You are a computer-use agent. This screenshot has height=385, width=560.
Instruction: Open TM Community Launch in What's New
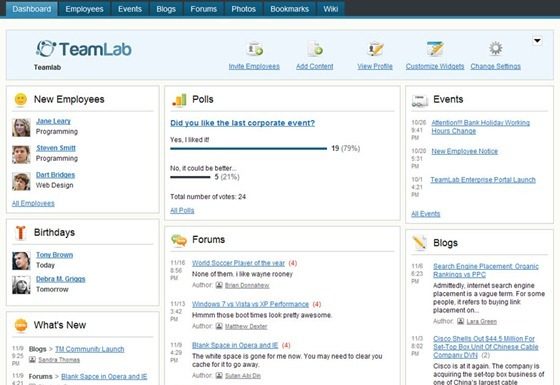point(90,349)
